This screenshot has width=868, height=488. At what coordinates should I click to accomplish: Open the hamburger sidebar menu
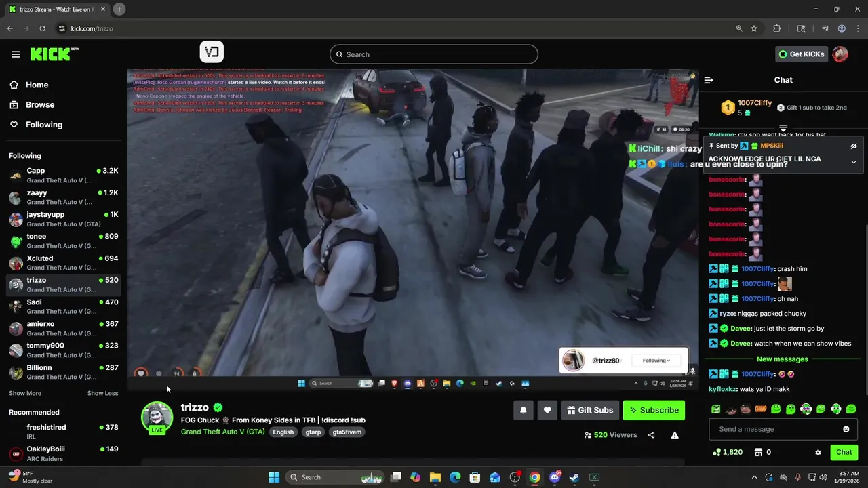[16, 54]
